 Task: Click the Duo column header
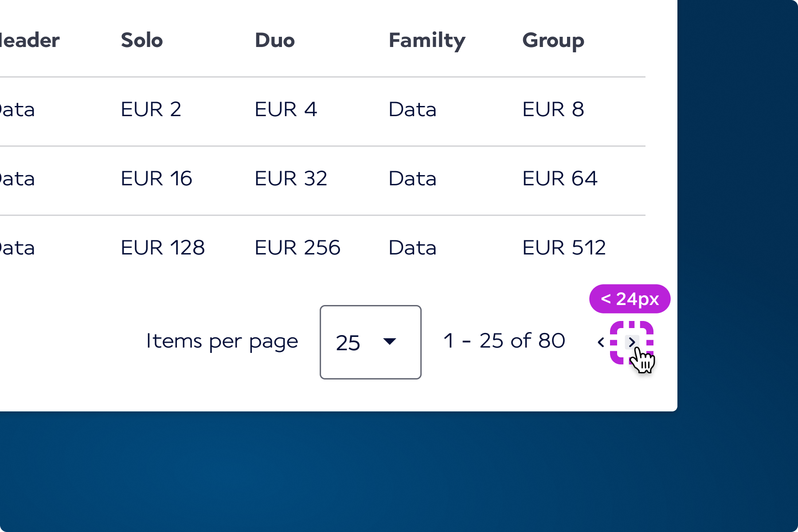click(x=275, y=40)
